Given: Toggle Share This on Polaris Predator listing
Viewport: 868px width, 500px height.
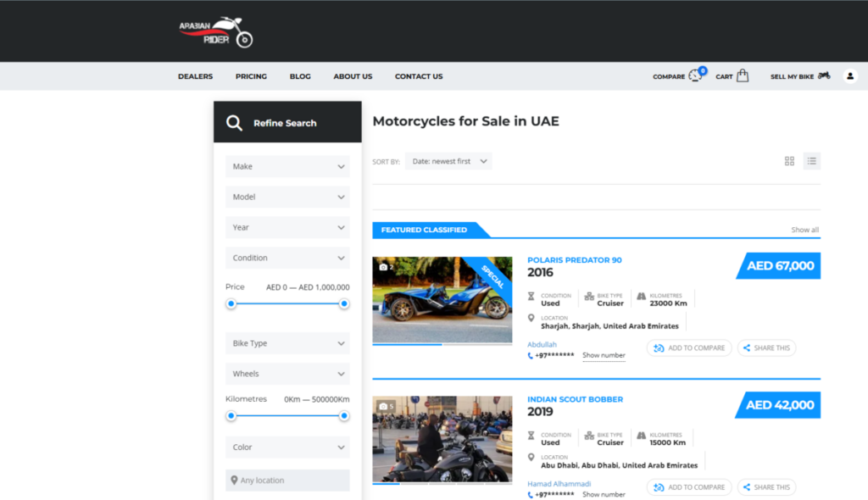Looking at the screenshot, I should (765, 347).
